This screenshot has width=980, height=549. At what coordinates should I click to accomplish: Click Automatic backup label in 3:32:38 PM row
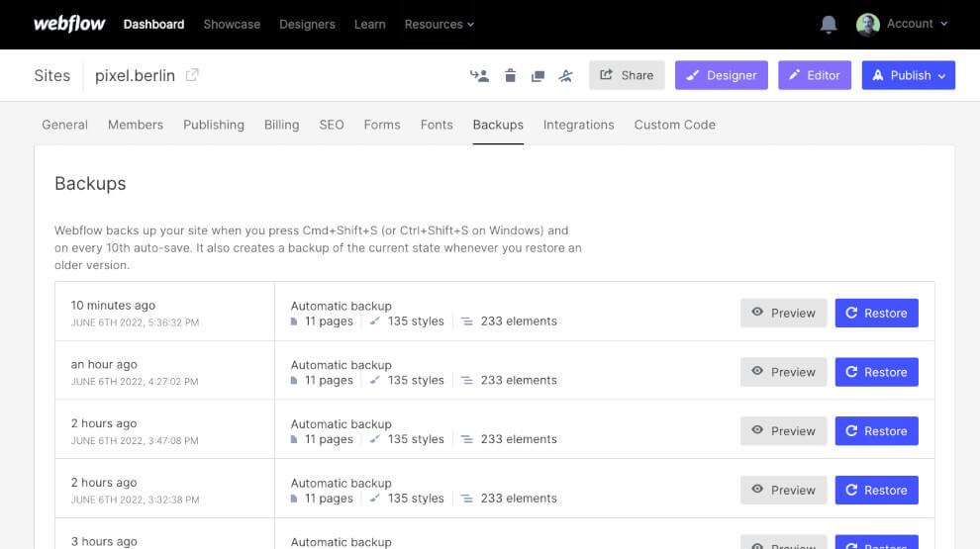click(x=342, y=483)
